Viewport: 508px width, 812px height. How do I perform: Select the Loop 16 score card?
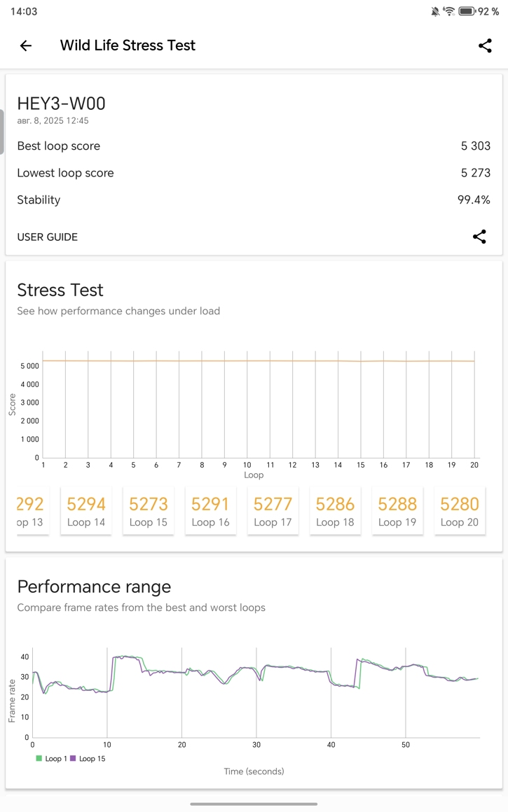tap(210, 511)
